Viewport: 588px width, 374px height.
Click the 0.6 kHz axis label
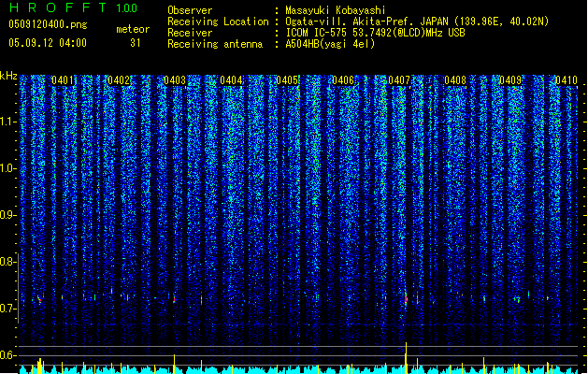8,355
